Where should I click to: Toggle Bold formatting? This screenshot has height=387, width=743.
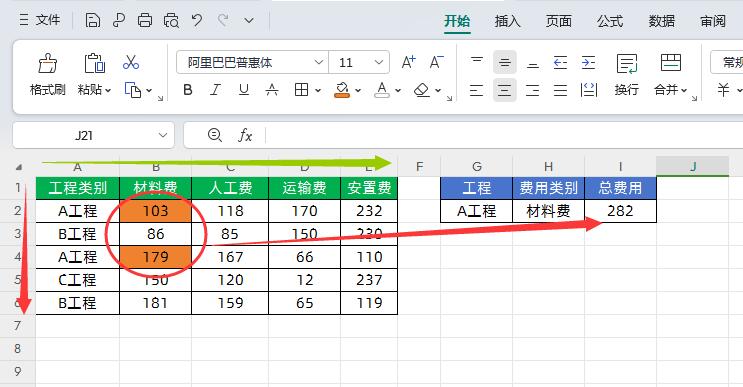pos(188,90)
